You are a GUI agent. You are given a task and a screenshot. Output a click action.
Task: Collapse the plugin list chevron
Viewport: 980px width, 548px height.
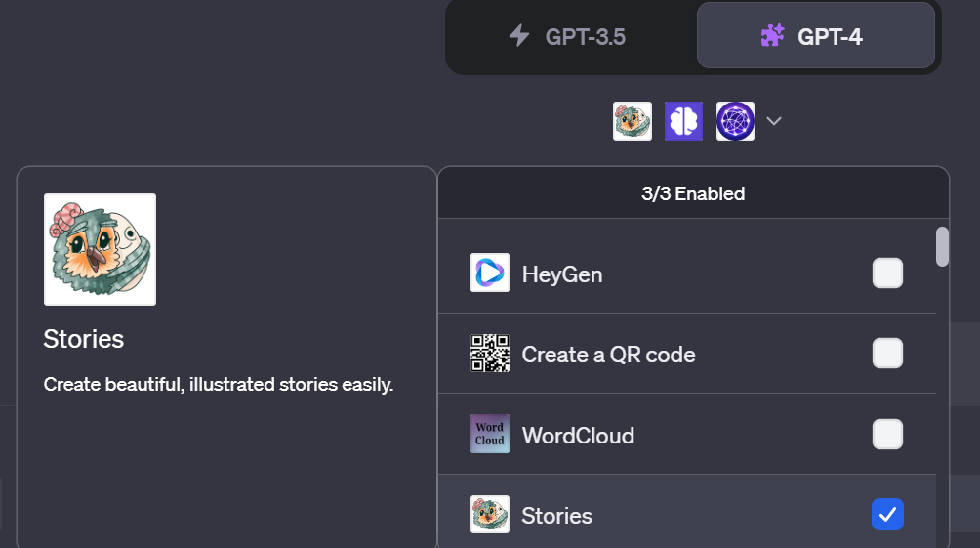pos(774,121)
